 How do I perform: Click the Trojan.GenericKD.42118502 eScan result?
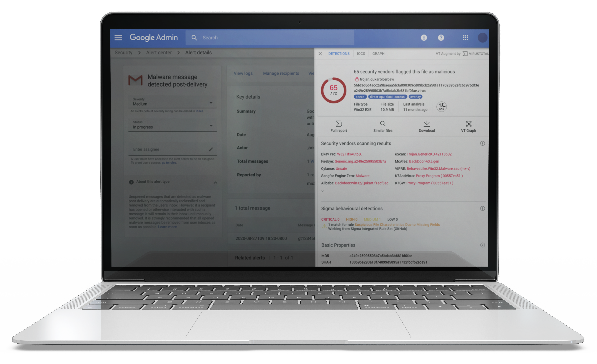429,154
